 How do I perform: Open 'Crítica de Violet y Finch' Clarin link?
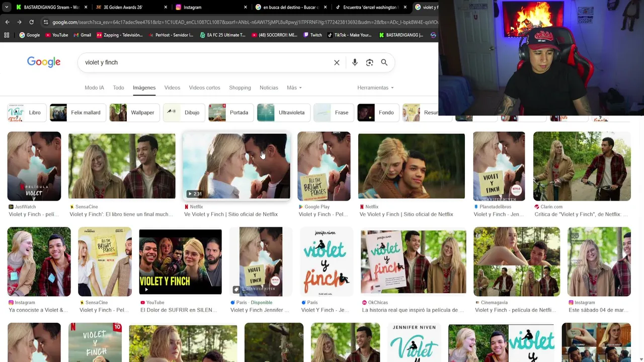[x=581, y=214]
